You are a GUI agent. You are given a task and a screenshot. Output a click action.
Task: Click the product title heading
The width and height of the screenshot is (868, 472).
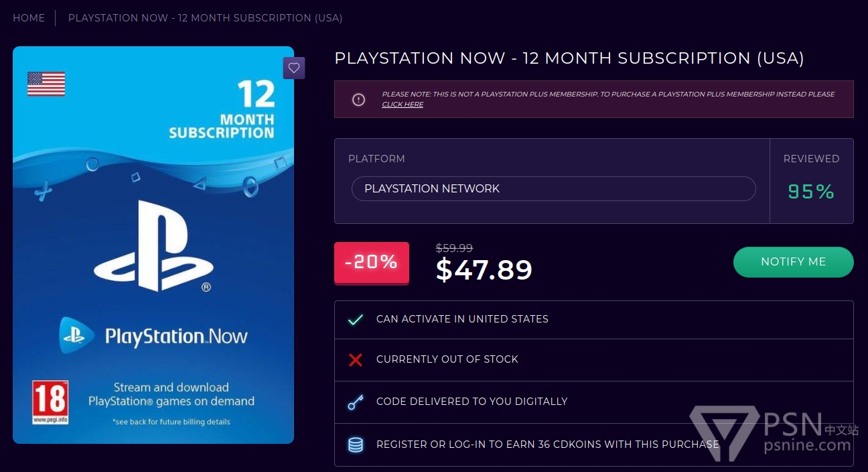click(x=569, y=58)
